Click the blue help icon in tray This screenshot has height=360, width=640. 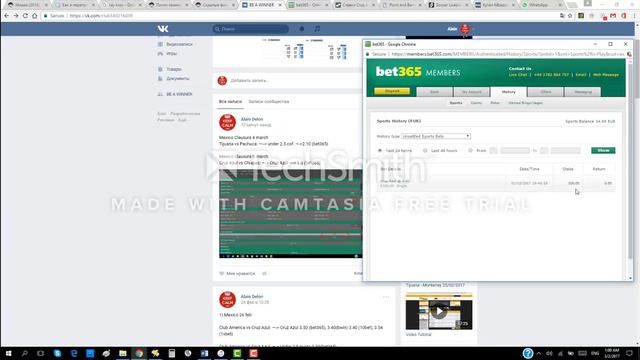[528, 353]
